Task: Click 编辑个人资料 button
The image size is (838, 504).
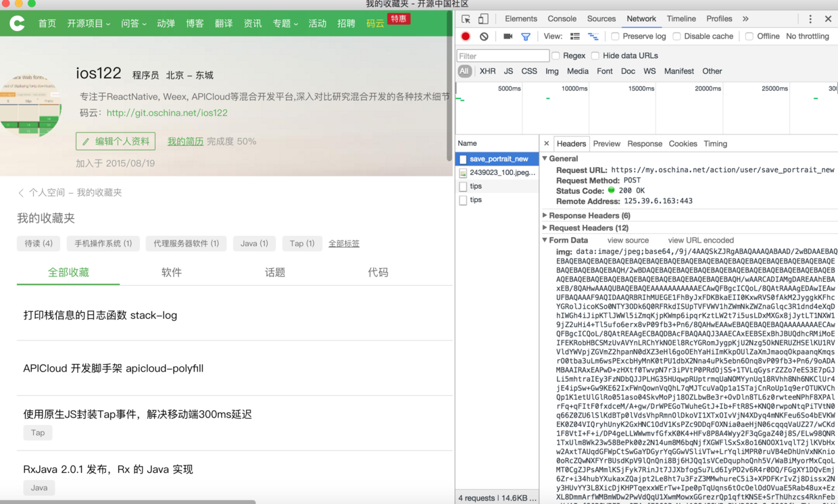Action: click(116, 141)
